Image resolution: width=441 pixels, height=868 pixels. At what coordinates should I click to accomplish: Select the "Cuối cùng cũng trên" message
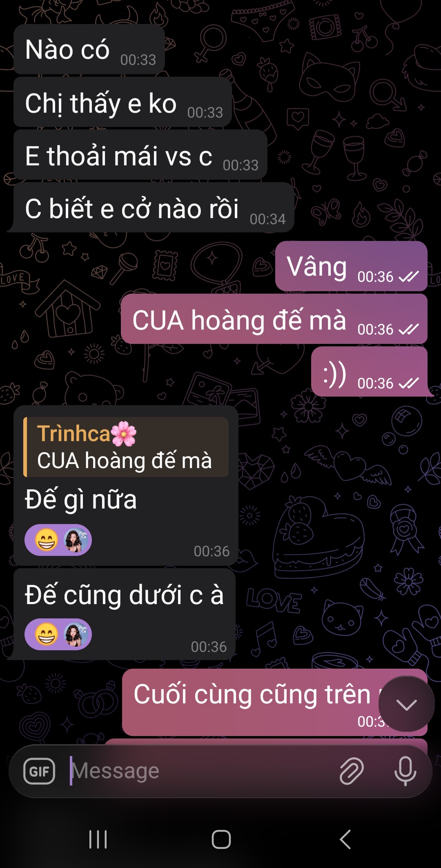(x=274, y=702)
